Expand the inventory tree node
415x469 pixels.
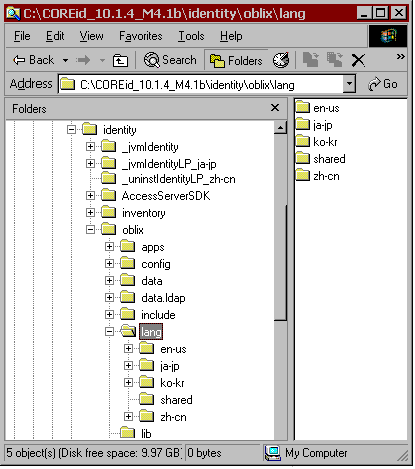tap(90, 212)
